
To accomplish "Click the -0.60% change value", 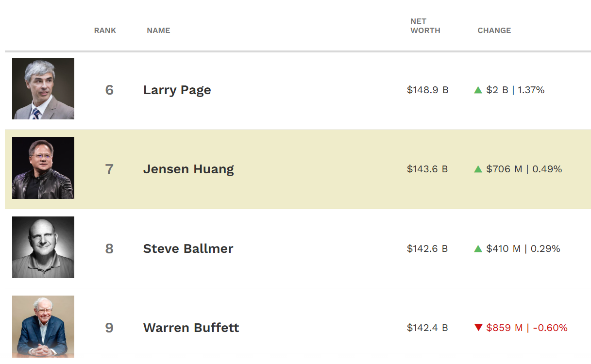I will (550, 328).
